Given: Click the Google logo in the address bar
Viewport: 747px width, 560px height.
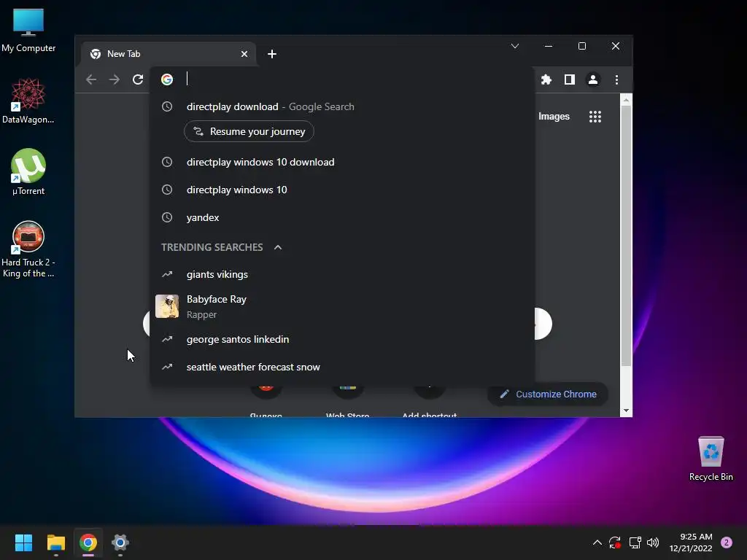Looking at the screenshot, I should click(x=167, y=79).
